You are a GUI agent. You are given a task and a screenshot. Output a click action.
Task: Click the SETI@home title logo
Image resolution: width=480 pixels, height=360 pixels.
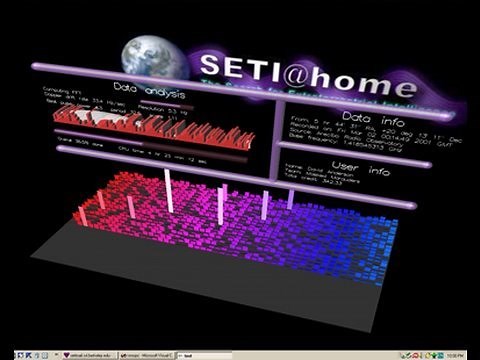point(308,76)
